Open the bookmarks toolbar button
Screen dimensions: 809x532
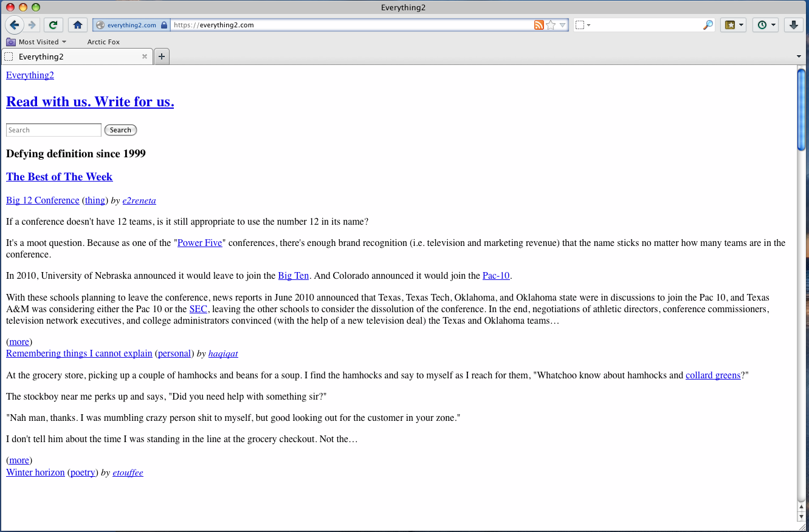(729, 25)
